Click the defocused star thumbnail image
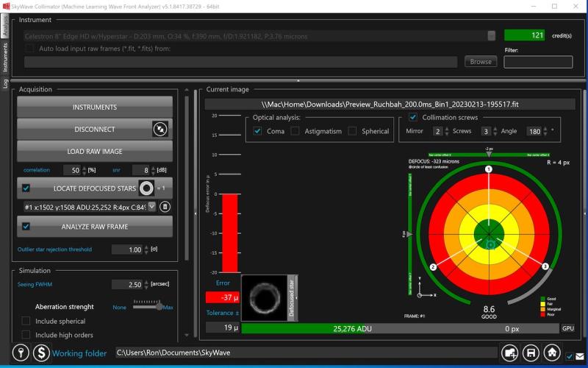This screenshot has width=588, height=368. [265, 298]
